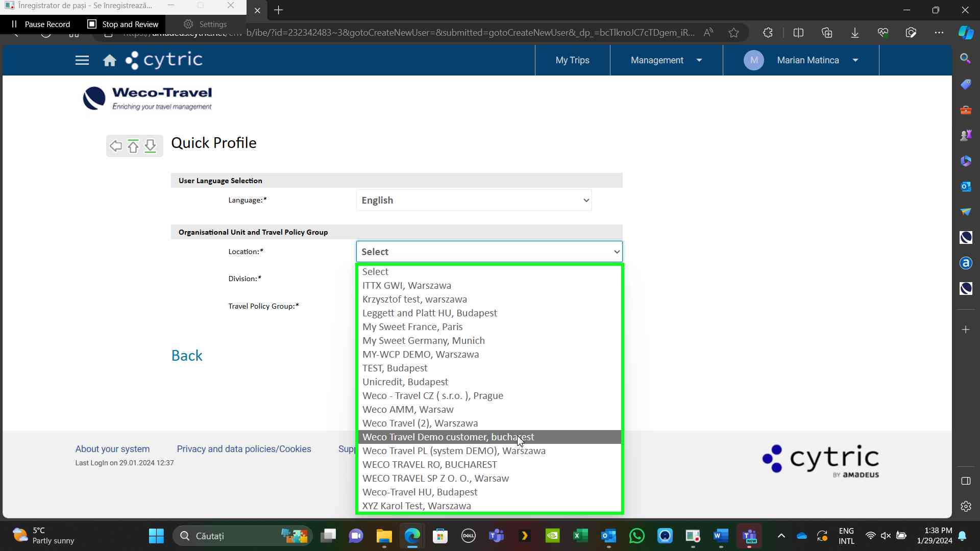This screenshot has height=551, width=980.
Task: Click the Back link
Action: (187, 356)
